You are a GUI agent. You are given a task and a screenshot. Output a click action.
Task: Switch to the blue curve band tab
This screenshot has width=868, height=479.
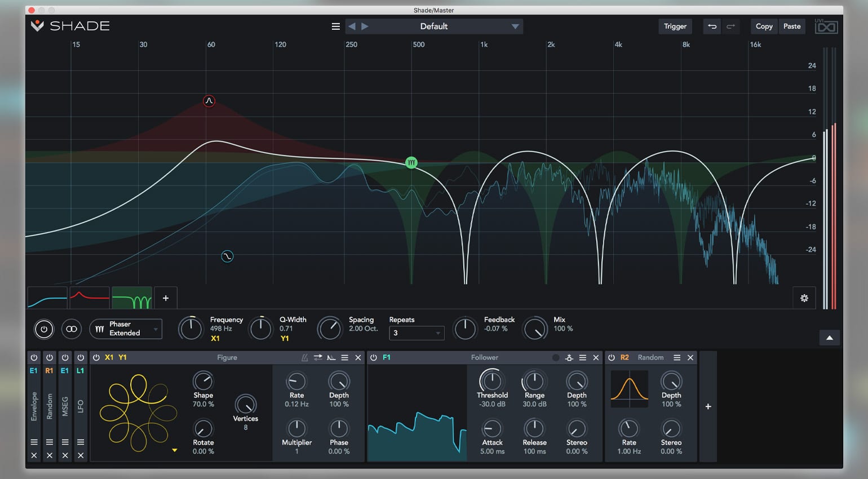tap(47, 298)
